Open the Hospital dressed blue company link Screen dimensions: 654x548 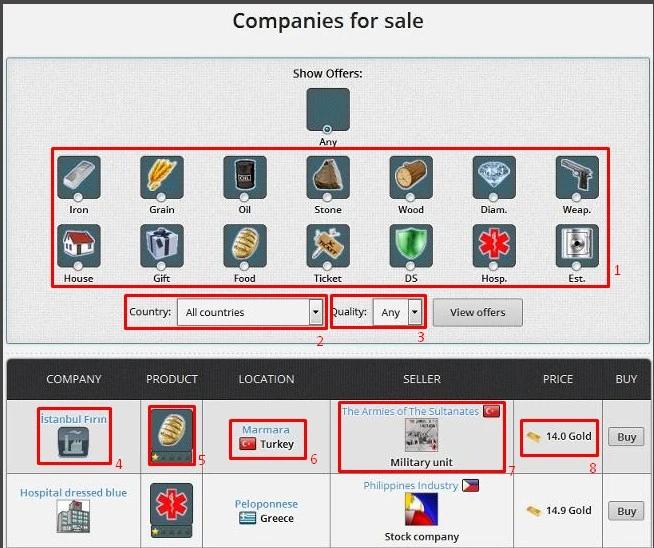[74, 492]
